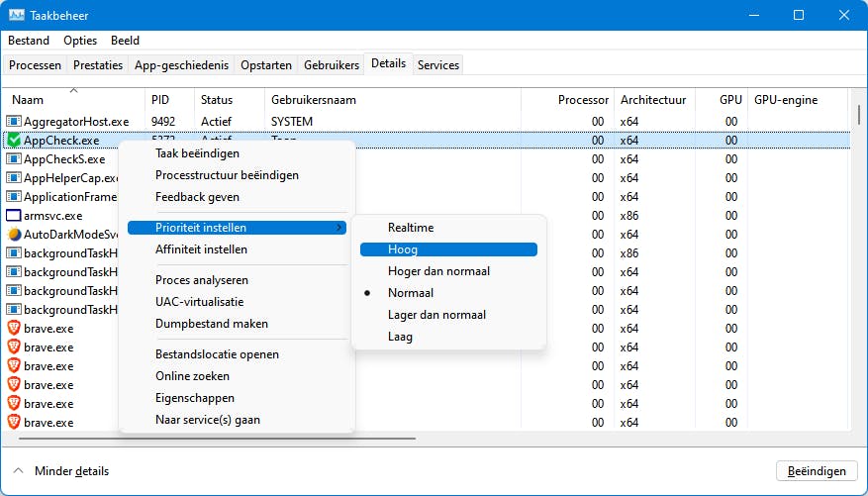The width and height of the screenshot is (868, 496).
Task: Click the AppCheck.exe green checkmark icon
Action: (14, 141)
